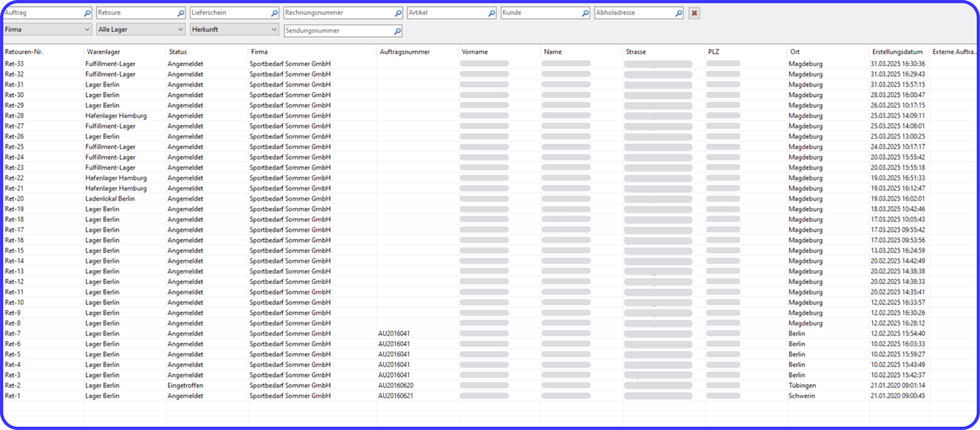
Task: Open the Alle Lager warehouse dropdown
Action: 140,29
